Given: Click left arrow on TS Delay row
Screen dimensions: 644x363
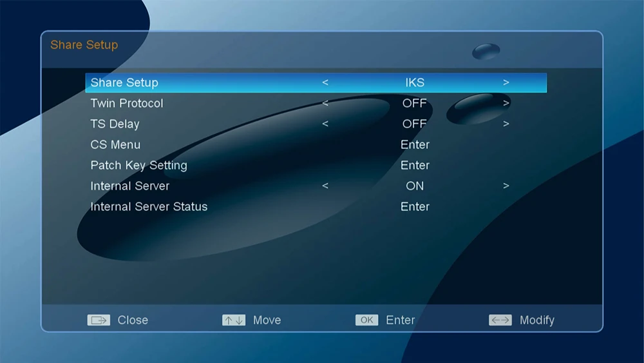Looking at the screenshot, I should [x=325, y=124].
